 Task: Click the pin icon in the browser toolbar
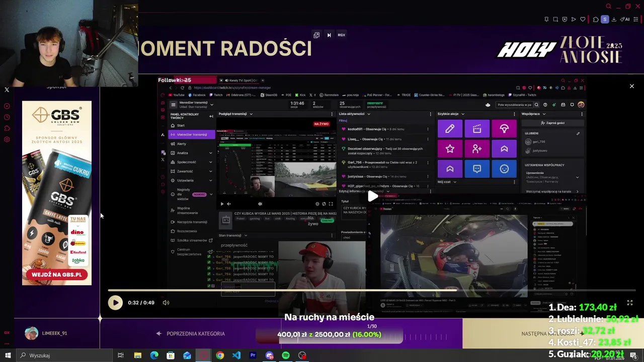(x=546, y=20)
